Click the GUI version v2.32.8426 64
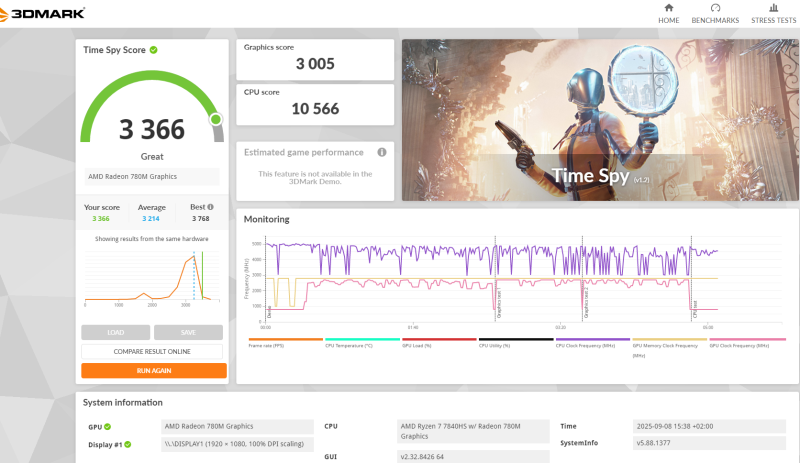This screenshot has height=463, width=800. (x=473, y=457)
